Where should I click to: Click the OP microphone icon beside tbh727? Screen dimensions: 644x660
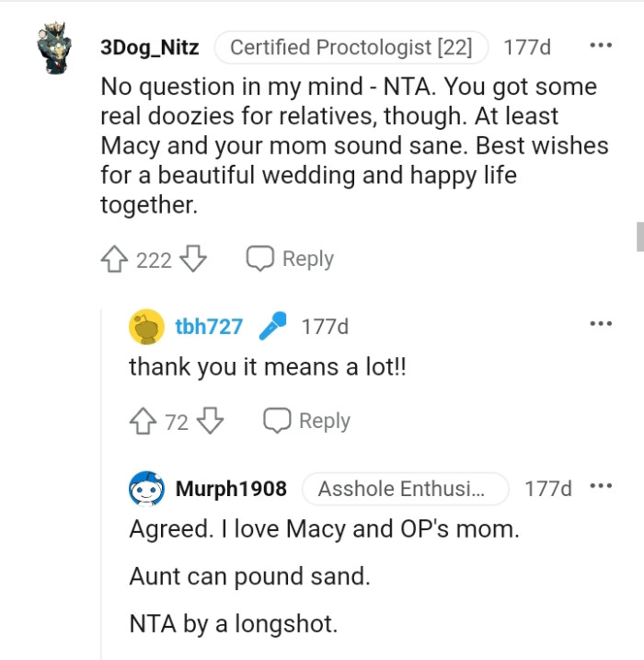click(271, 326)
